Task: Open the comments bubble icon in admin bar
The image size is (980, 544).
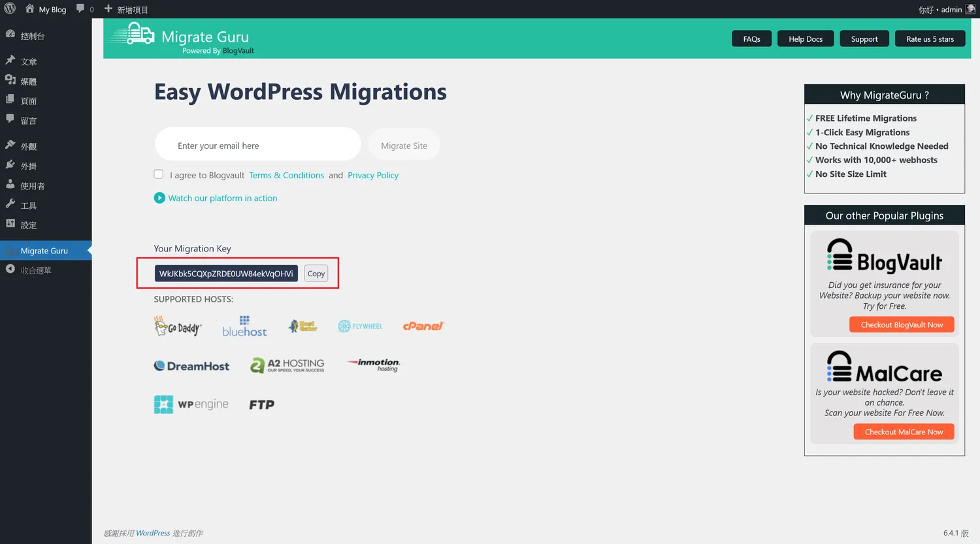Action: (x=80, y=9)
